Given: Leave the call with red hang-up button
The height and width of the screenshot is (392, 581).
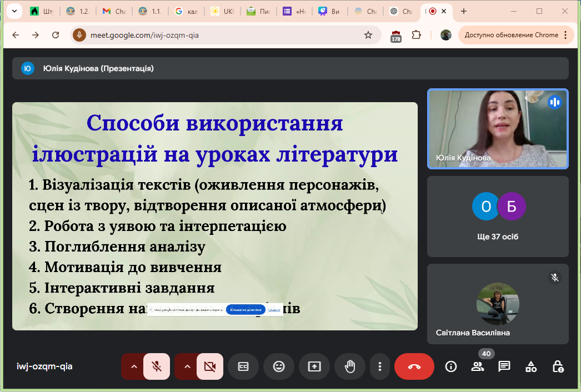Looking at the screenshot, I should click(414, 366).
